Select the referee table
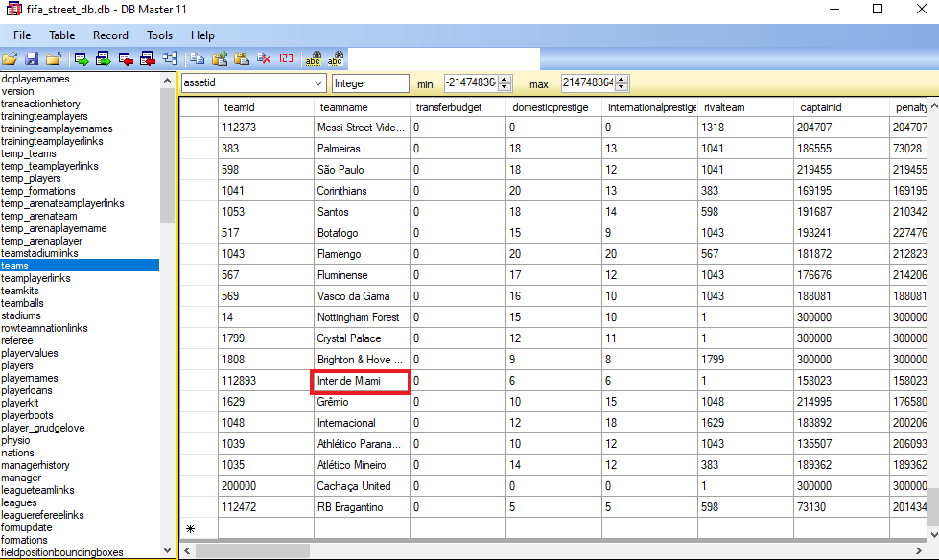 pos(17,340)
